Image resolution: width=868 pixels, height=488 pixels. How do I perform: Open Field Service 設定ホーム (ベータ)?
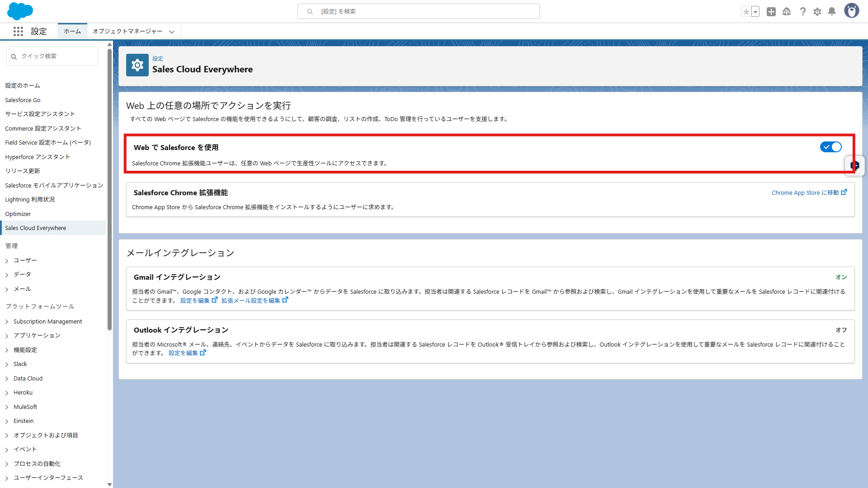[x=48, y=142]
